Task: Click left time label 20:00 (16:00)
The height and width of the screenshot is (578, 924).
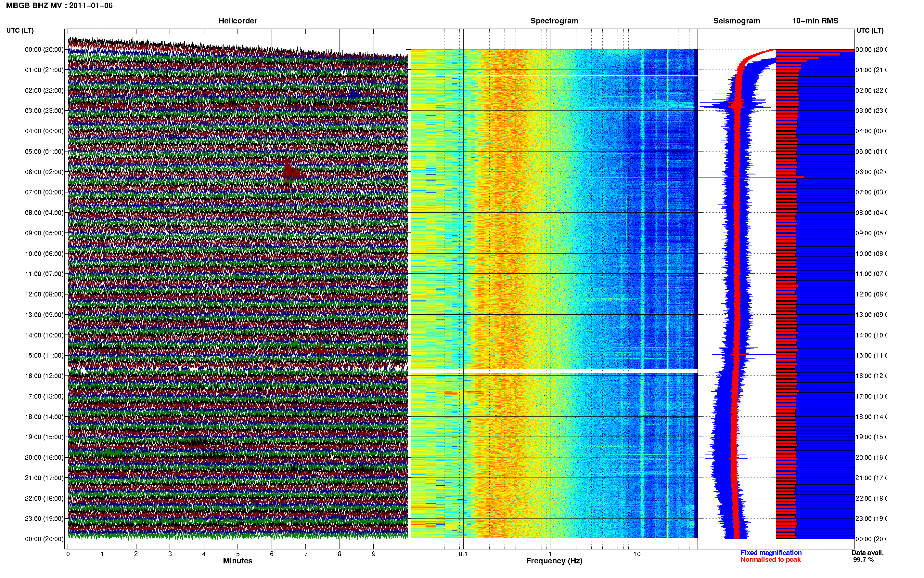Action: (x=44, y=457)
